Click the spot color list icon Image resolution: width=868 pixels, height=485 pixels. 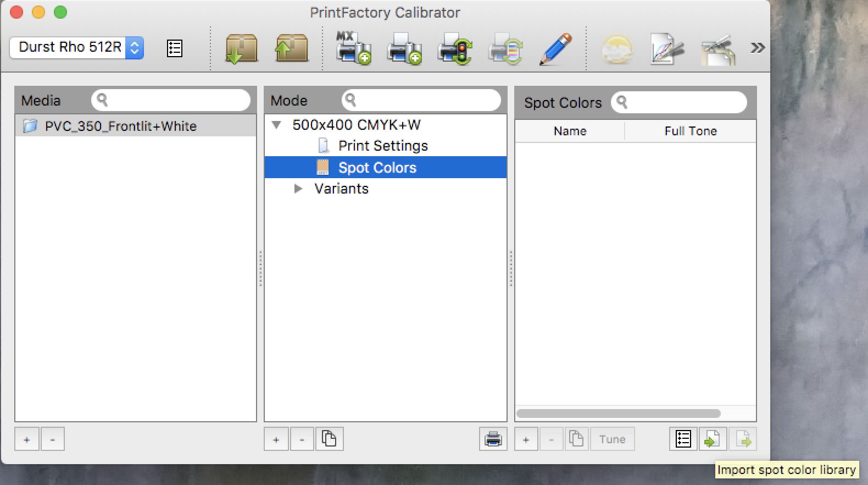[683, 439]
